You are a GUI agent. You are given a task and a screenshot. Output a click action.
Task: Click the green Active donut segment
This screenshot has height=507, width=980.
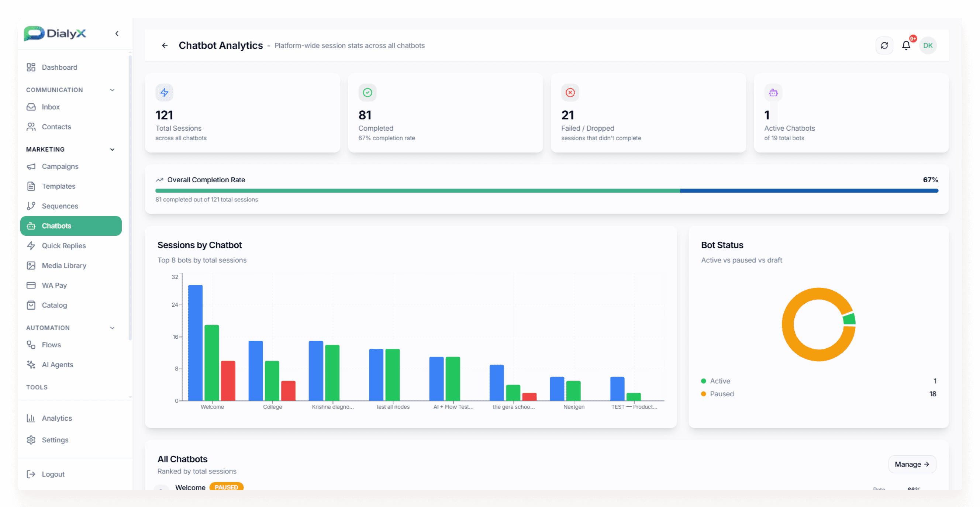tap(849, 319)
